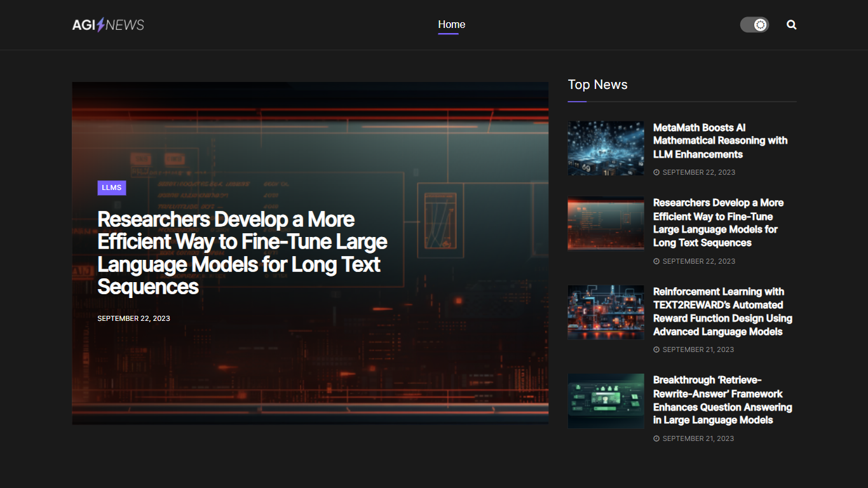This screenshot has width=868, height=488.
Task: Open the MetaMath article thumbnail
Action: (x=606, y=148)
